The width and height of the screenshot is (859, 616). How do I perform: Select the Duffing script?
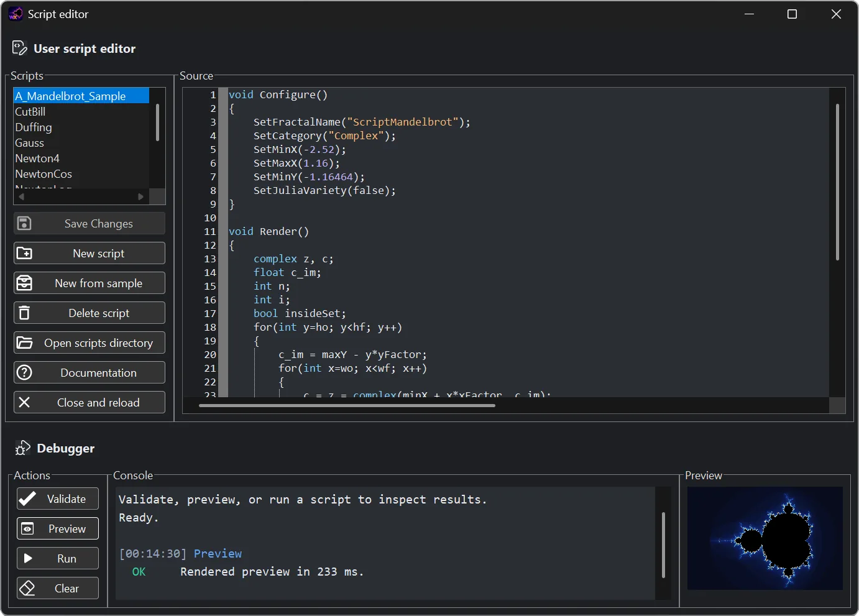click(x=81, y=127)
